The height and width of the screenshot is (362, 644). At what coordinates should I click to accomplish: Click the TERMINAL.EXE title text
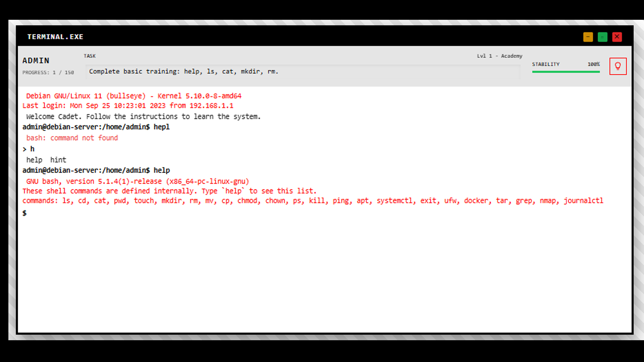tap(55, 37)
